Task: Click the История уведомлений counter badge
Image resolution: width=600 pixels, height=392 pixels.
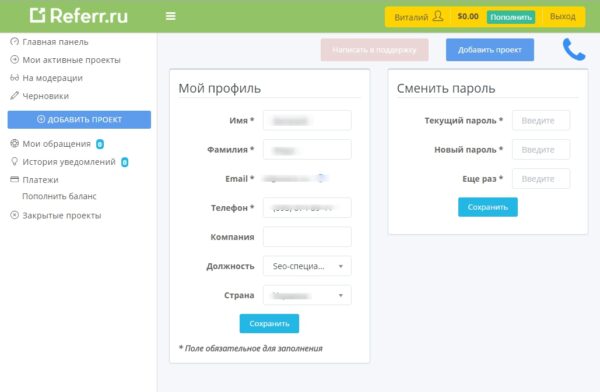Action: point(125,162)
